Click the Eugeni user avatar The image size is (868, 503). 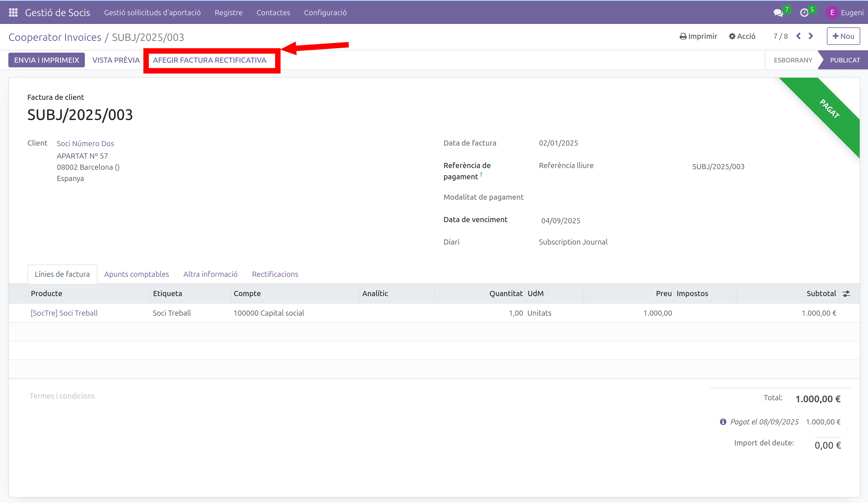(832, 13)
